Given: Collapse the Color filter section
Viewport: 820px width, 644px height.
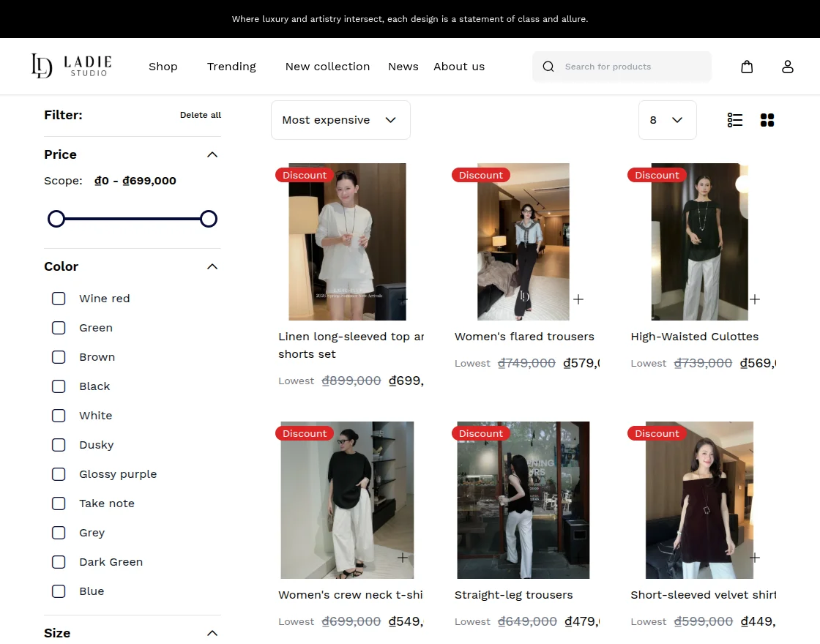Looking at the screenshot, I should pos(212,266).
